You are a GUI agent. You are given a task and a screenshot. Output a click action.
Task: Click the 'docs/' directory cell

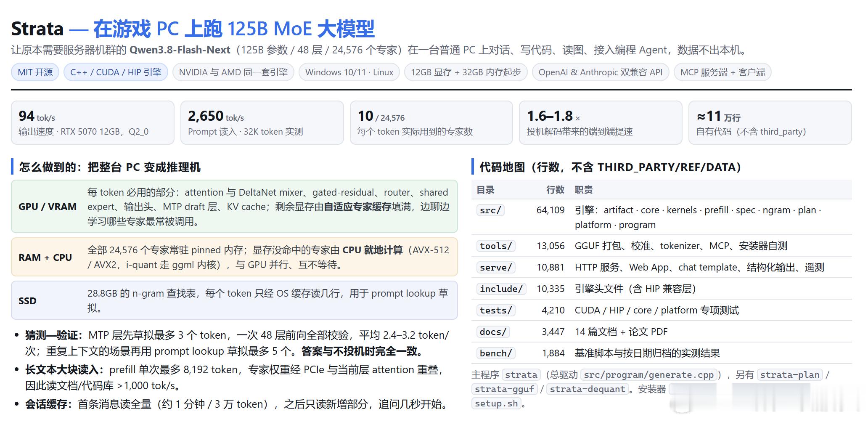493,332
